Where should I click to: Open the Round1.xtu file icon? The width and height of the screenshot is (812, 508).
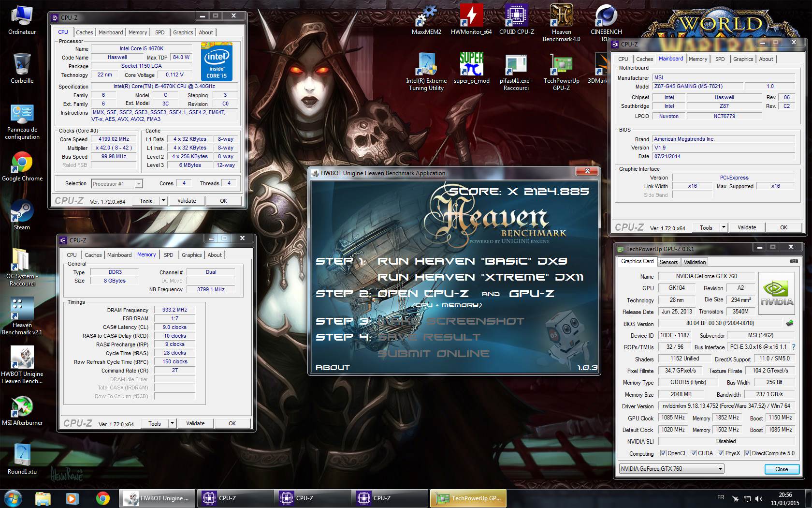tap(22, 459)
